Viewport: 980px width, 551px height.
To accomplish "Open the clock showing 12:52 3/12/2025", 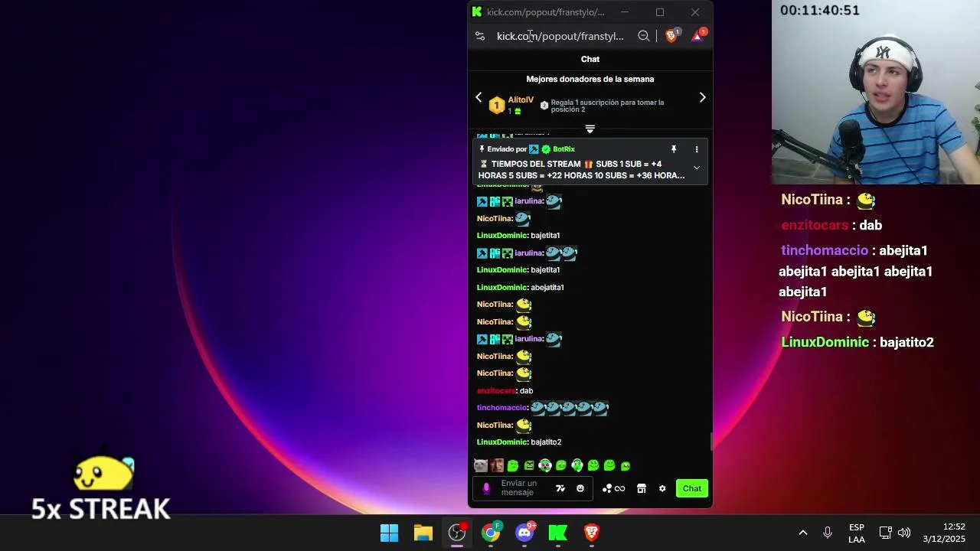I will (x=944, y=533).
